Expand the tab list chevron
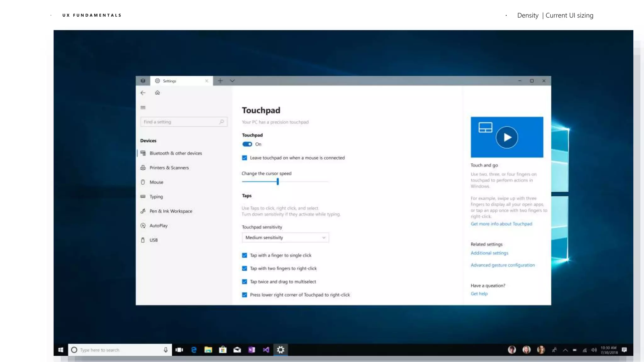This screenshot has width=644, height=362. point(232,81)
